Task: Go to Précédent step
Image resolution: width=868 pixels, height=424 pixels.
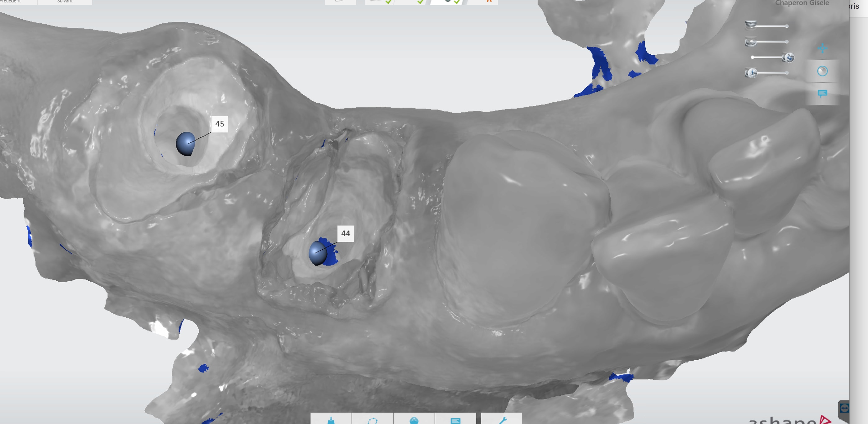Action: click(x=13, y=2)
